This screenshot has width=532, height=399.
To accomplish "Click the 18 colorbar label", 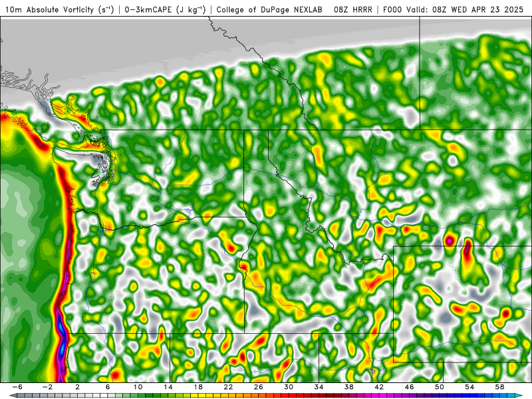I will pyautogui.click(x=198, y=387).
